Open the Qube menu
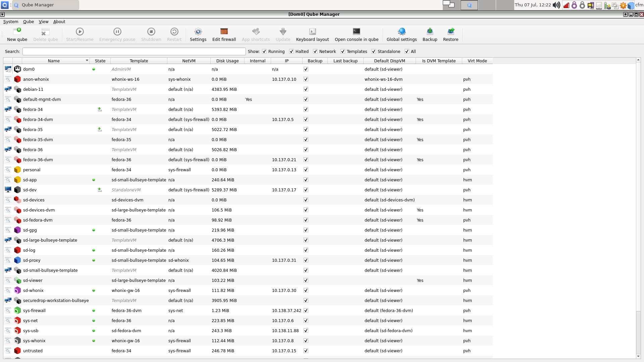This screenshot has height=362, width=644. point(29,22)
